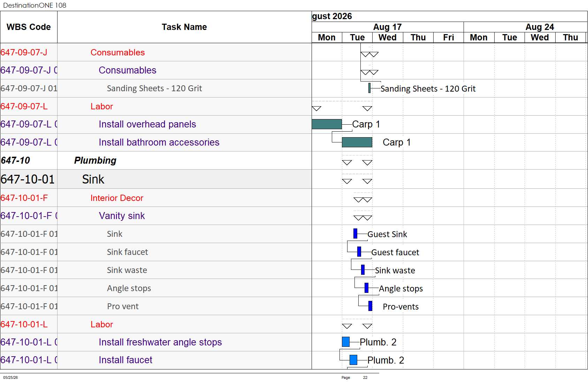The width and height of the screenshot is (588, 382).
Task: Click the Sanding Sheets 120 Grit bar
Action: pyautogui.click(x=369, y=88)
